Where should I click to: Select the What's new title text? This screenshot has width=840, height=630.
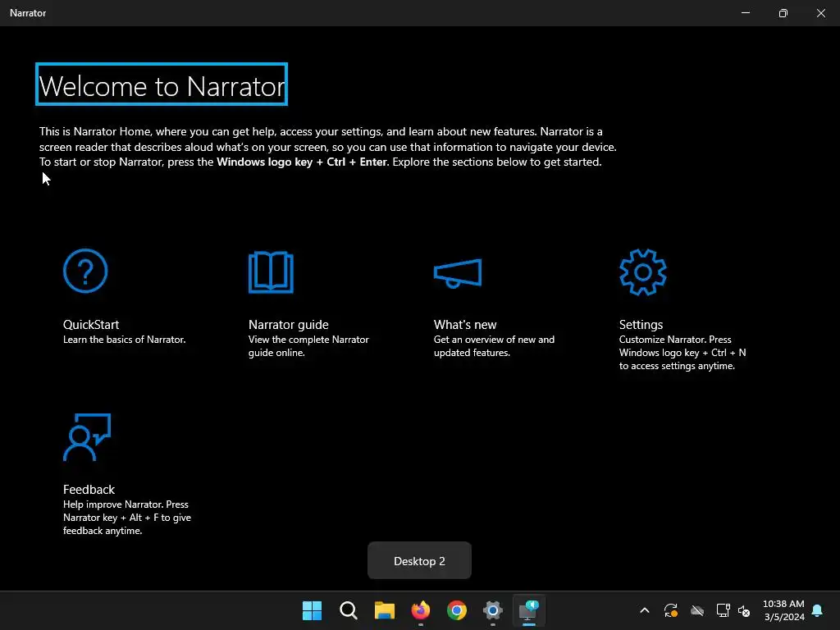465,325
